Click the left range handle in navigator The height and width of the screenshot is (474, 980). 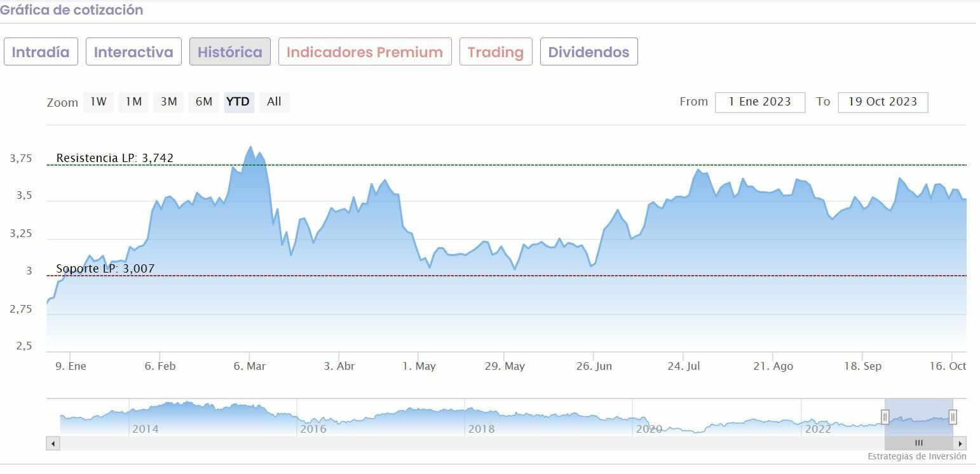click(885, 417)
